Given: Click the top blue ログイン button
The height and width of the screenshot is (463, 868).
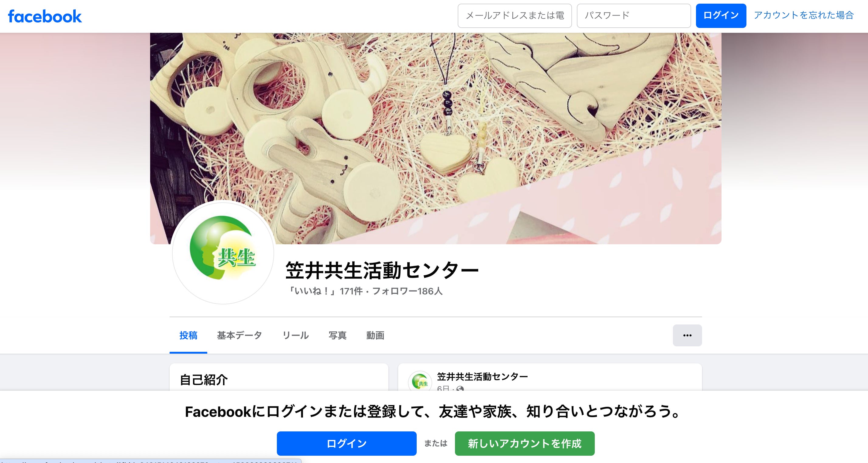Looking at the screenshot, I should pyautogui.click(x=721, y=15).
